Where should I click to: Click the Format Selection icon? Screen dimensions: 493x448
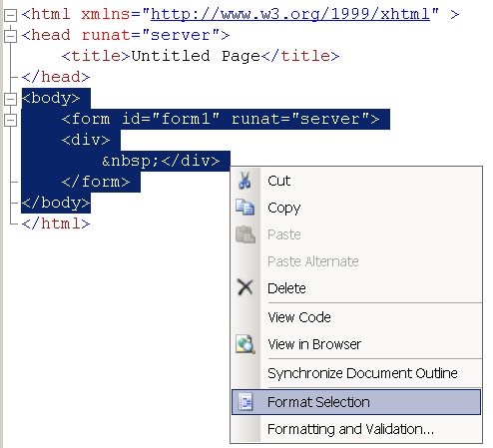[x=246, y=402]
